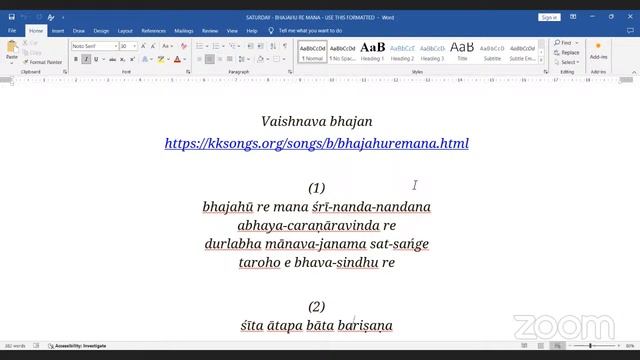Apply the Title style

(x=462, y=51)
